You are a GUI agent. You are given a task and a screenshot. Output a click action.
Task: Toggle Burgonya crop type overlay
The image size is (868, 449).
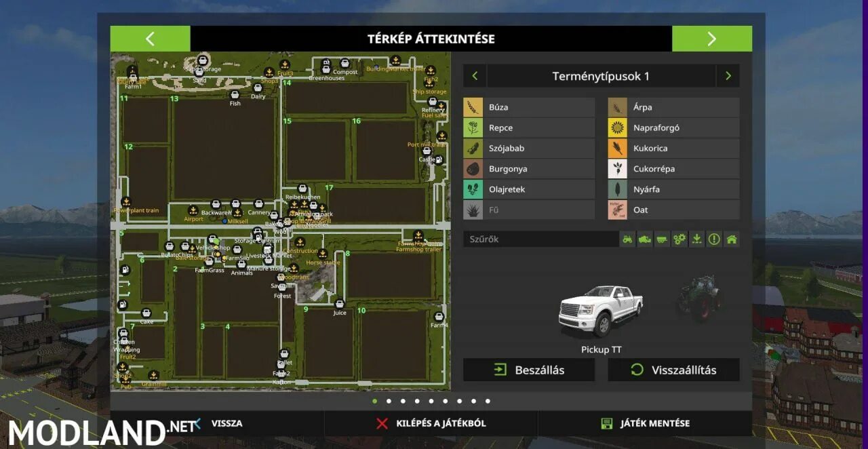529,169
